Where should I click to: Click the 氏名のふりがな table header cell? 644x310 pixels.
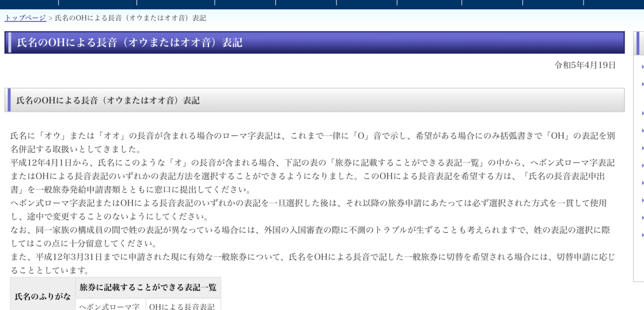[x=43, y=296]
